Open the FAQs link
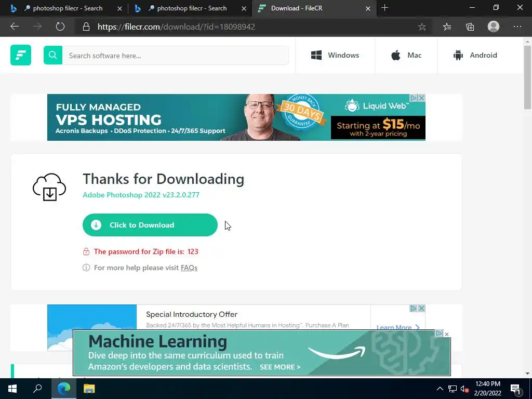This screenshot has height=399, width=532. tap(189, 268)
